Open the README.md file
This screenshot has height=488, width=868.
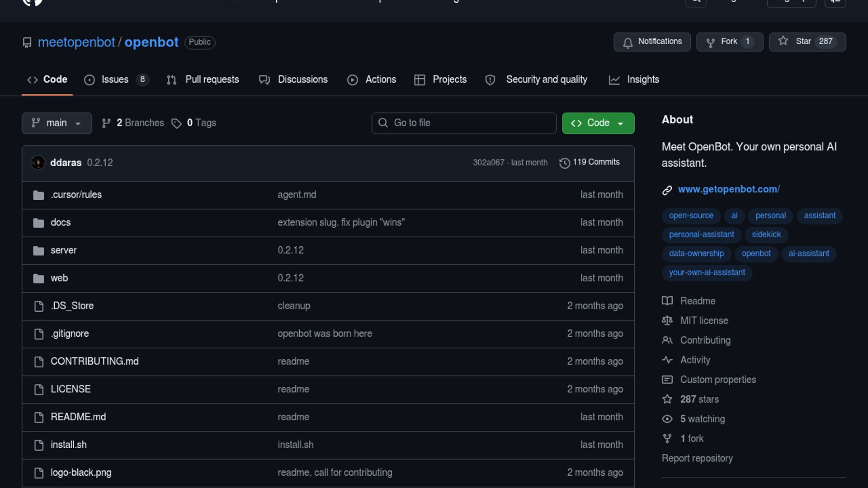78,417
